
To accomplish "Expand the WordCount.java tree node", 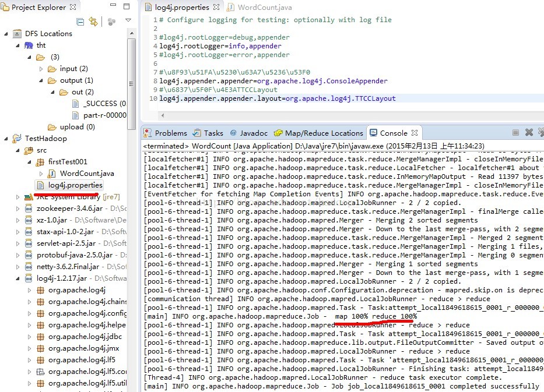I will (x=41, y=174).
